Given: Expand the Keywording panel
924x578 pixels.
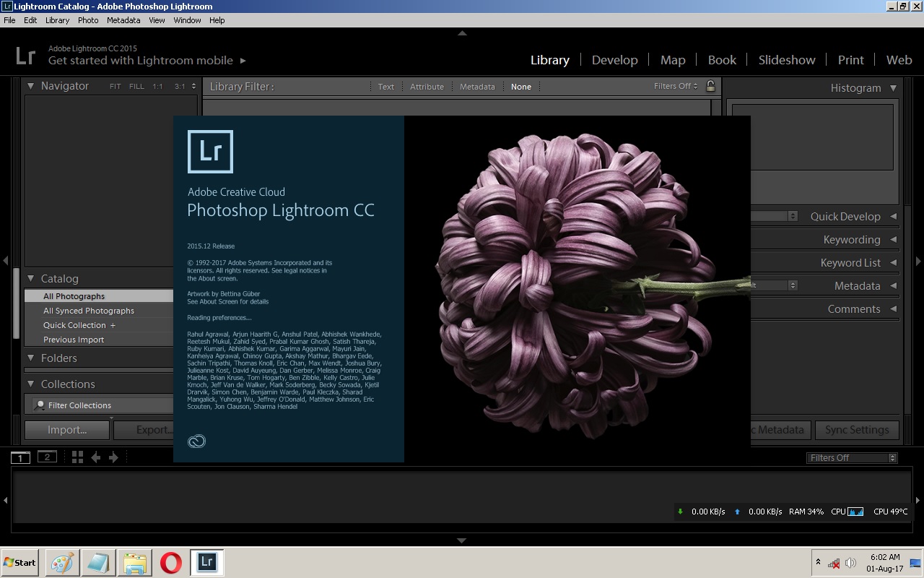Looking at the screenshot, I should coord(893,239).
